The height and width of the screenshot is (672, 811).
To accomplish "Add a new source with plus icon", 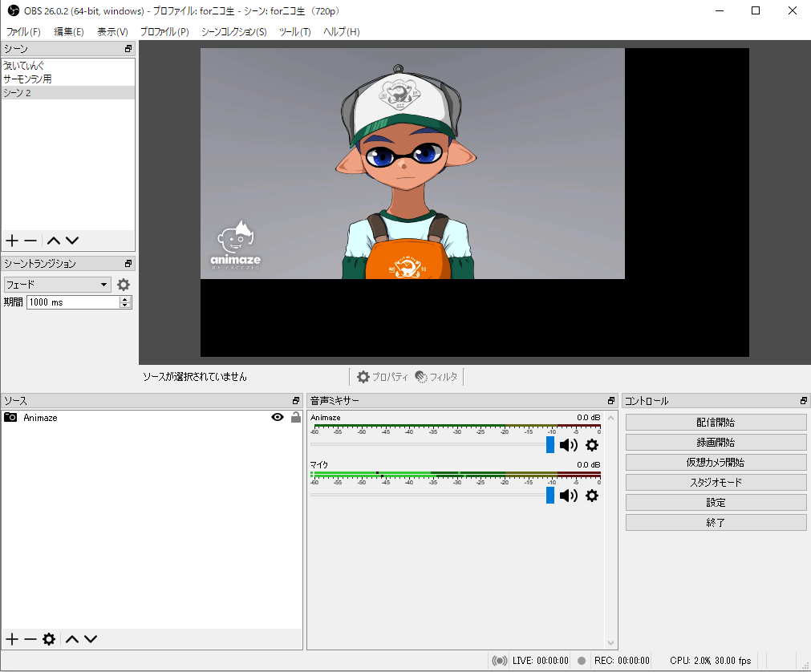I will point(12,639).
